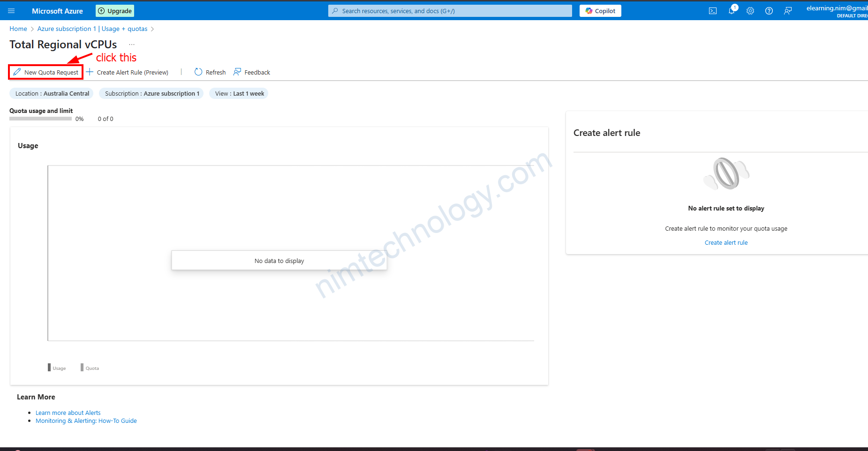Open the Help question mark icon

point(769,11)
